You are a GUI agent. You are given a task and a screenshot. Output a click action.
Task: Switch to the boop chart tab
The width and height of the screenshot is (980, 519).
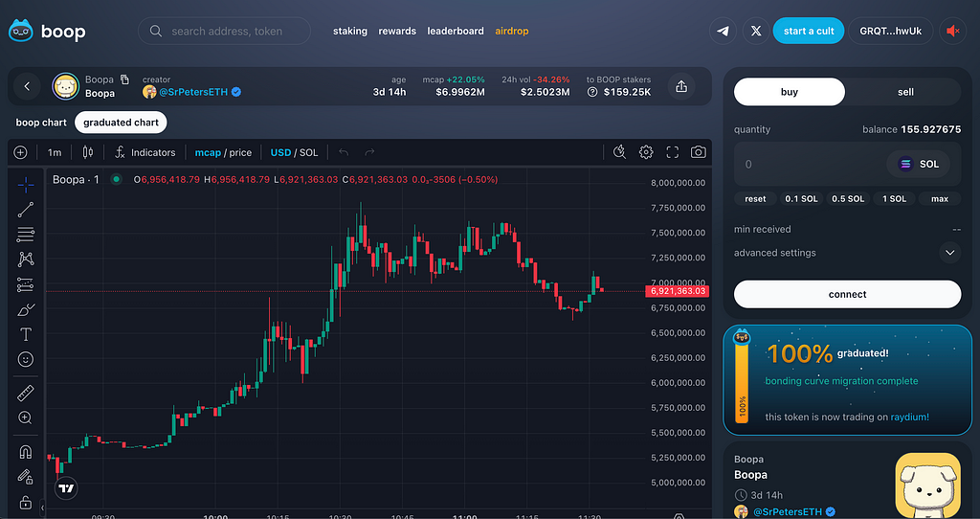pos(41,123)
